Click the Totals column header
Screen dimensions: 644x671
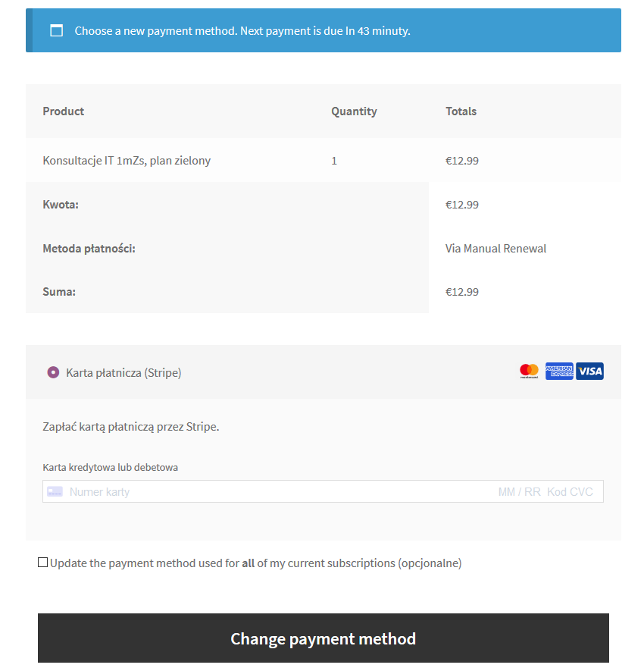[x=461, y=111]
